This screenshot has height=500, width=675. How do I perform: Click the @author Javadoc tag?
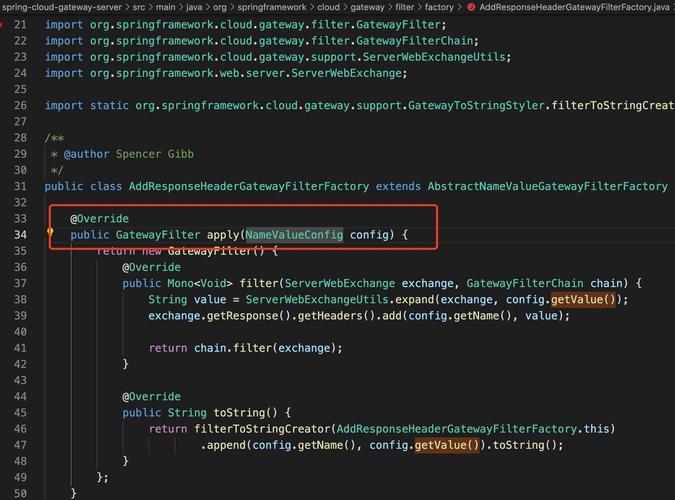(x=87, y=154)
